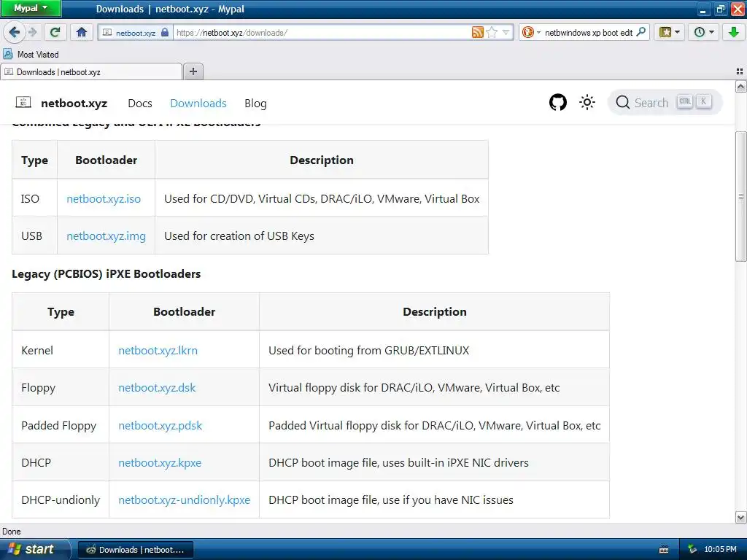Image resolution: width=747 pixels, height=560 pixels.
Task: Click the search magnifier in search box
Action: click(641, 32)
